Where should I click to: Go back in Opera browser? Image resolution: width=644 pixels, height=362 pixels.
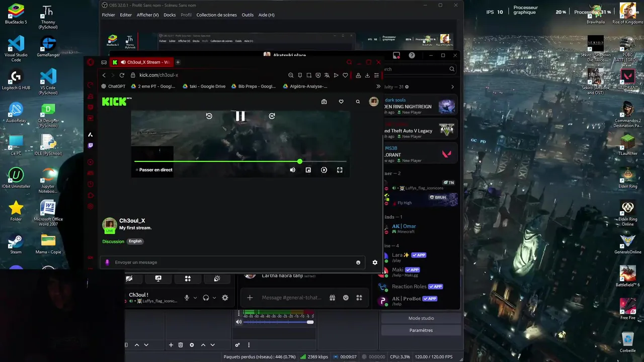point(104,75)
